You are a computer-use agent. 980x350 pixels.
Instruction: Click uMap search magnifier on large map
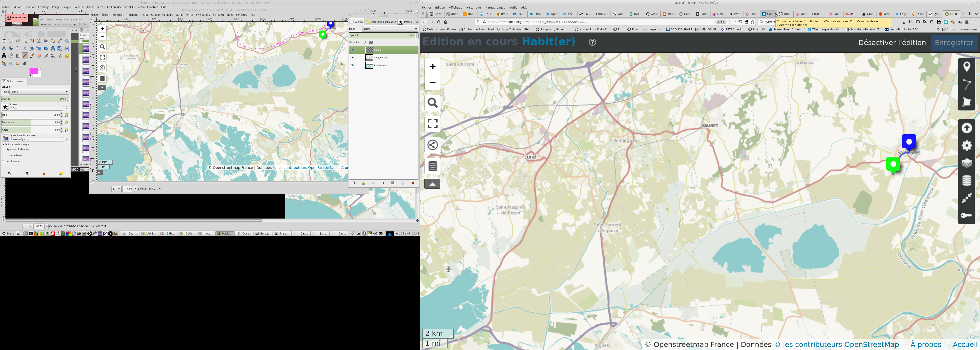[x=432, y=103]
